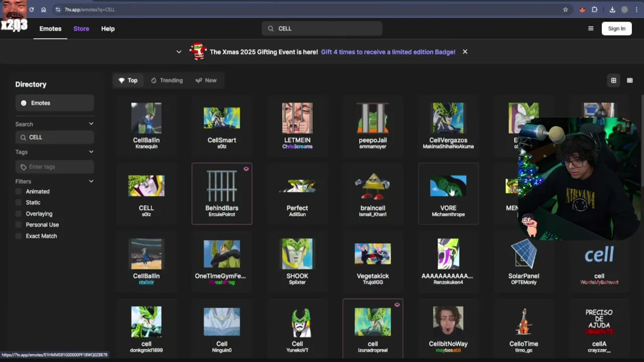This screenshot has width=644, height=362.
Task: Open the CellbitNoWay emote
Action: pos(448,329)
